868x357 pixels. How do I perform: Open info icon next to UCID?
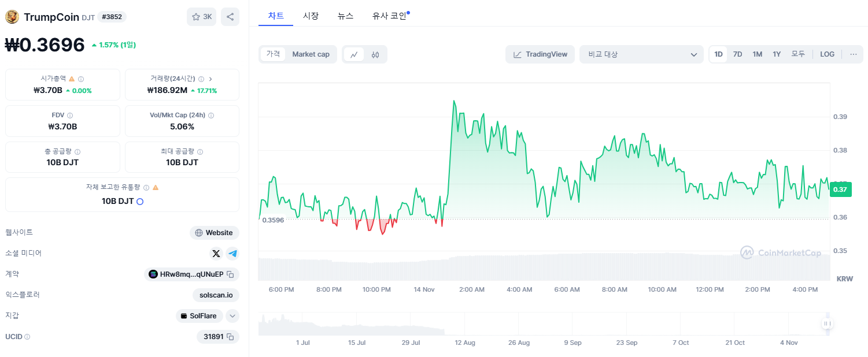click(x=27, y=337)
